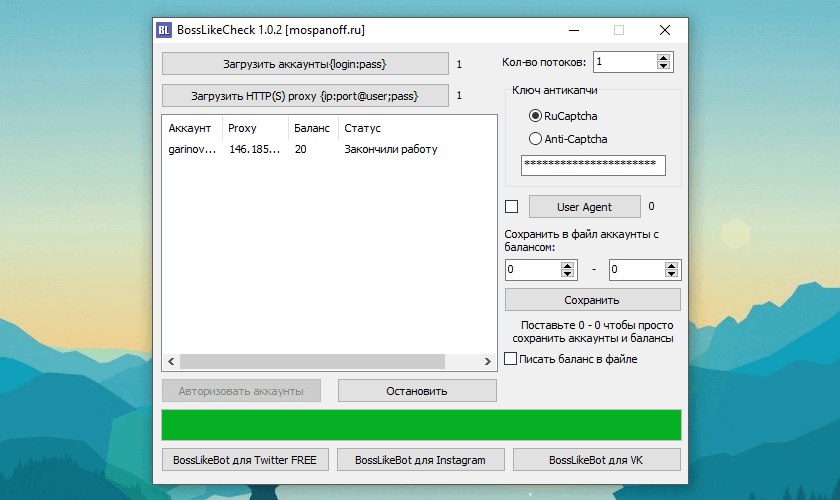Viewport: 840px width, 500px height.
Task: Open BossLikeBot для Twitter FREE
Action: pyautogui.click(x=245, y=460)
